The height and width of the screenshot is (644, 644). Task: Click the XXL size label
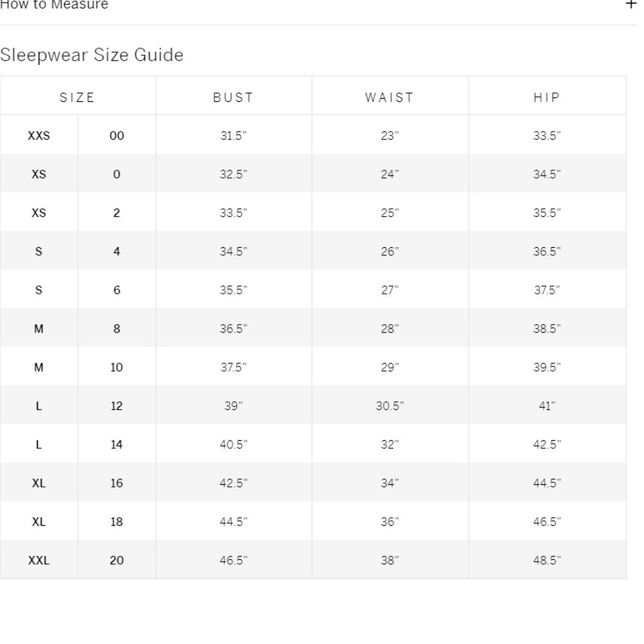(39, 560)
